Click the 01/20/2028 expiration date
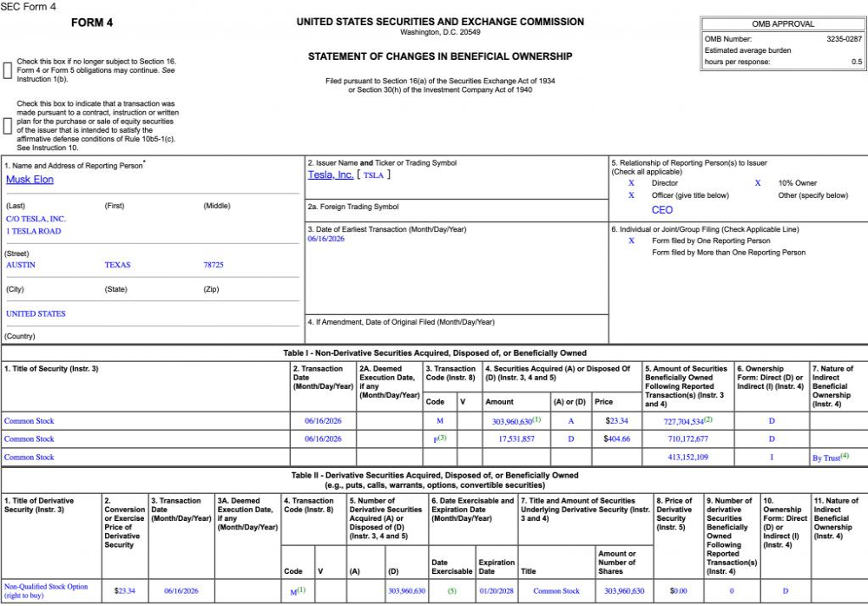The image size is (868, 606). click(x=496, y=591)
